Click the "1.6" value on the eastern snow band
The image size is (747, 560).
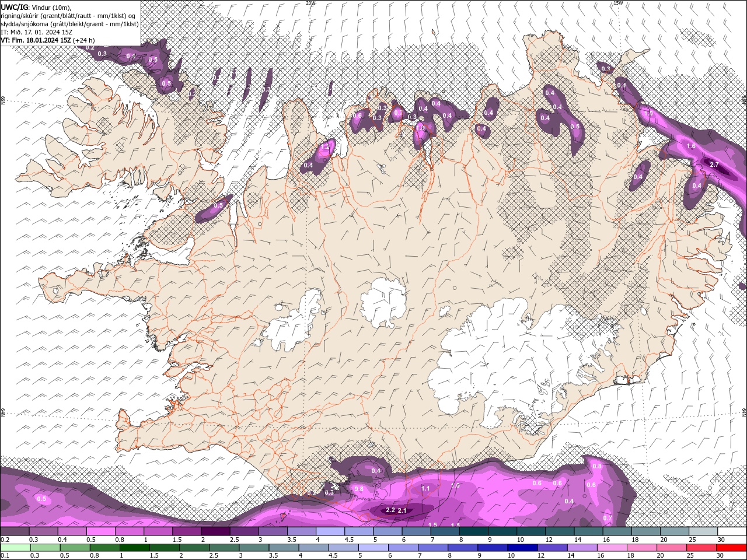coord(691,146)
